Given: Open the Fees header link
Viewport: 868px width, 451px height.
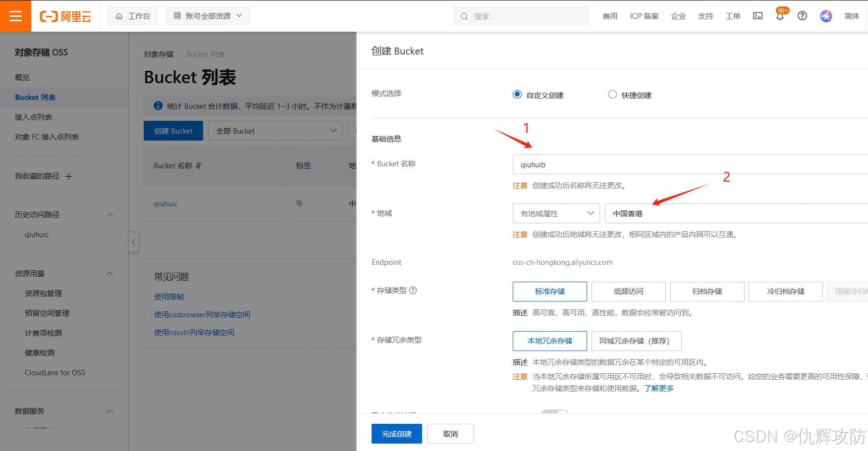Looking at the screenshot, I should [610, 16].
